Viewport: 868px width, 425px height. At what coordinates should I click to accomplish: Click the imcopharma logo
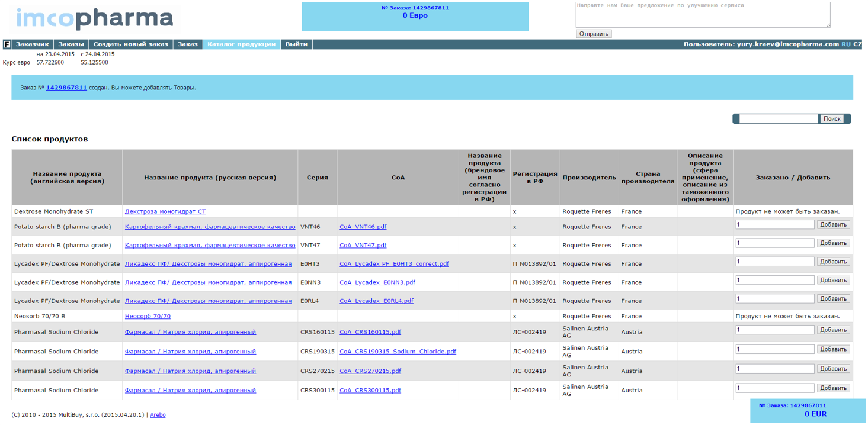[x=95, y=19]
